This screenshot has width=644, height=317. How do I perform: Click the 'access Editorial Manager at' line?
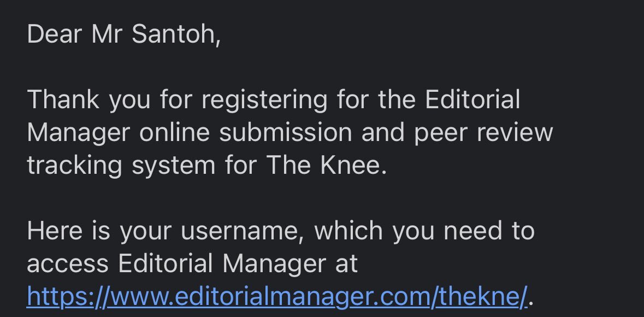click(192, 265)
